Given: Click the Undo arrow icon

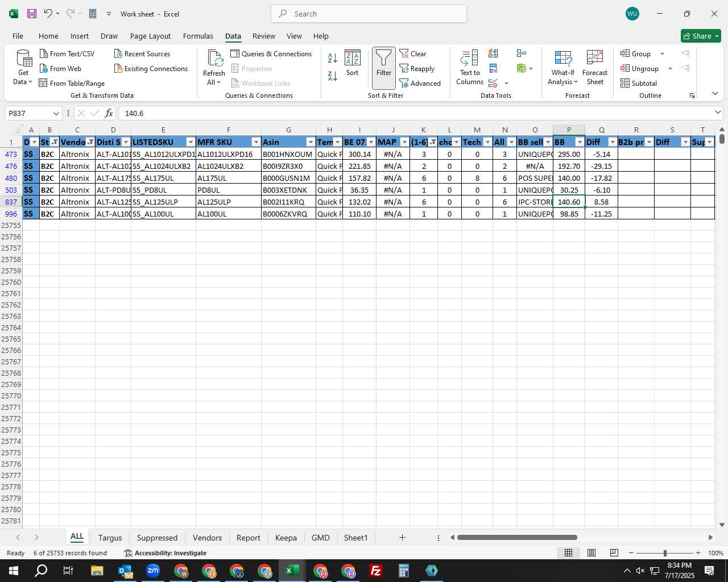Looking at the screenshot, I should (x=48, y=14).
